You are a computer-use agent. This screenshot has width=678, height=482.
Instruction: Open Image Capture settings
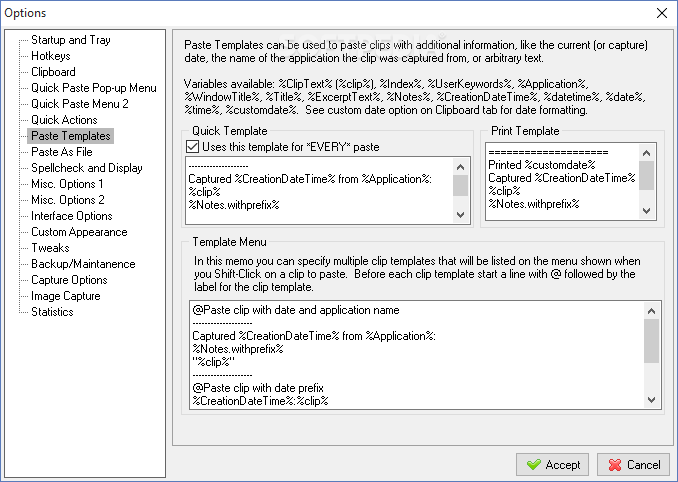pos(66,296)
